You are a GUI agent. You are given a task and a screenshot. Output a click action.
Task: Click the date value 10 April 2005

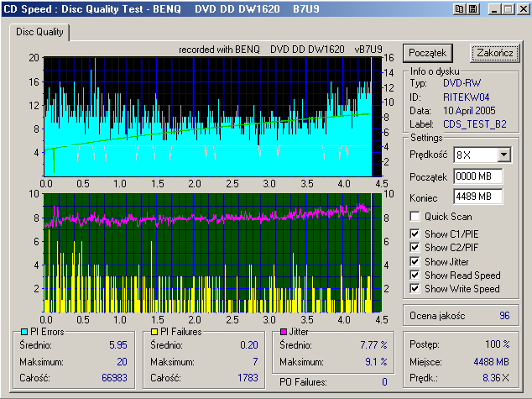(469, 111)
